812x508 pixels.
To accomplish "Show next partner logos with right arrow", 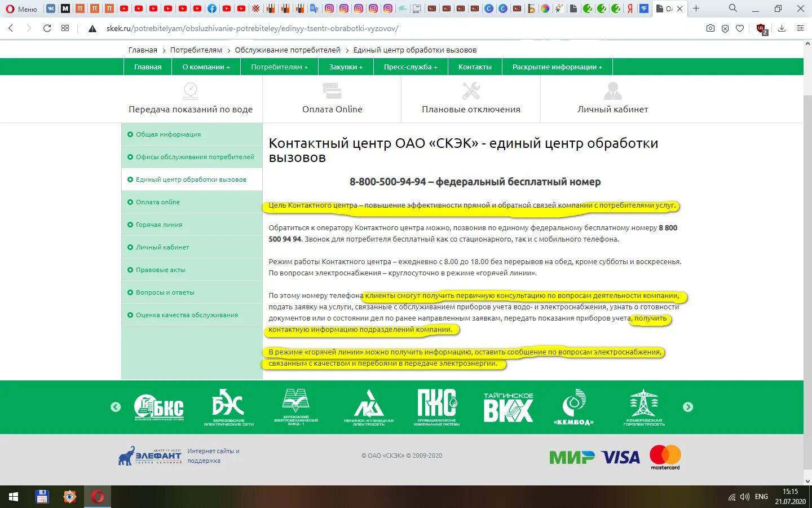I will pyautogui.click(x=688, y=407).
